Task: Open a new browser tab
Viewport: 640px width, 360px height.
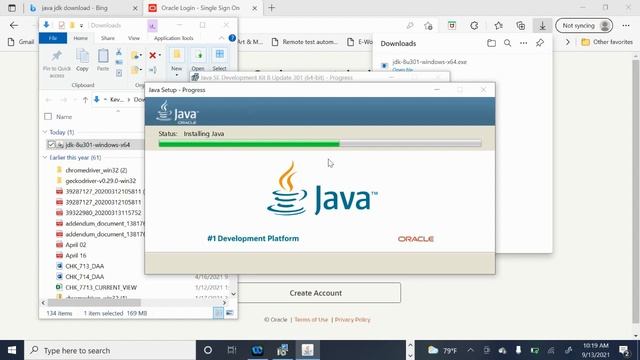Action: click(271, 8)
